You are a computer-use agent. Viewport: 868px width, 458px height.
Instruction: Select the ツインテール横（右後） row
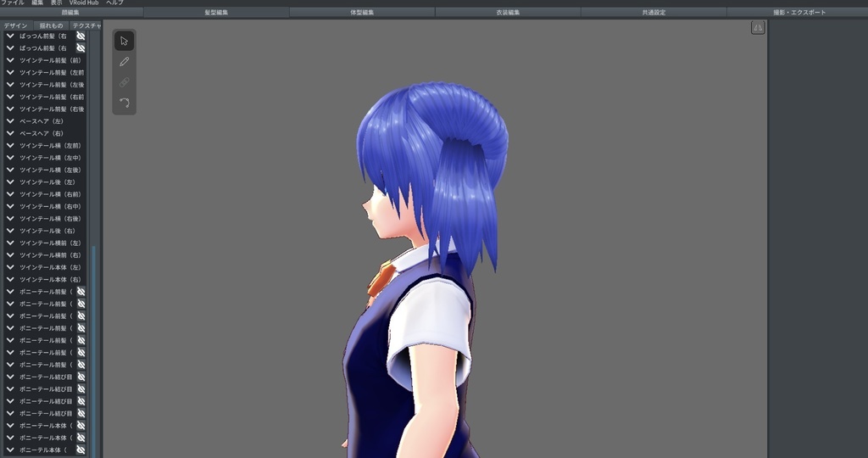coord(46,218)
